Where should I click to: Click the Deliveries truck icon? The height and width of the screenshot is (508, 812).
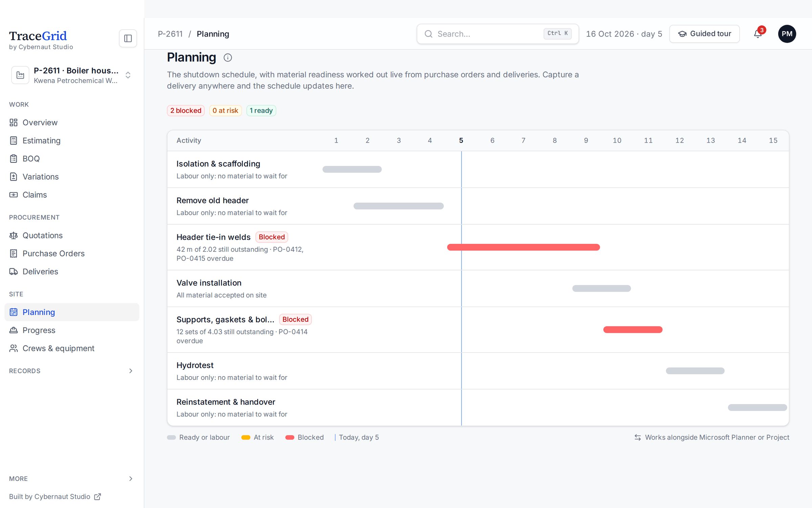click(x=14, y=272)
